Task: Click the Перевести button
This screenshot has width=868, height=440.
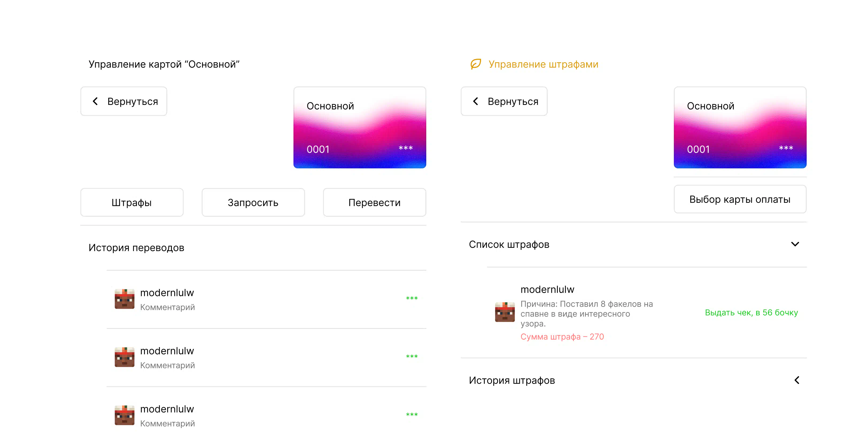Action: [x=374, y=202]
